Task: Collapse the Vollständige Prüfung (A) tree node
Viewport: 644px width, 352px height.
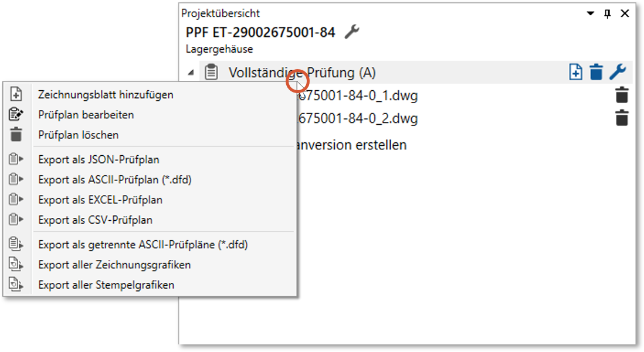Action: pyautogui.click(x=191, y=73)
